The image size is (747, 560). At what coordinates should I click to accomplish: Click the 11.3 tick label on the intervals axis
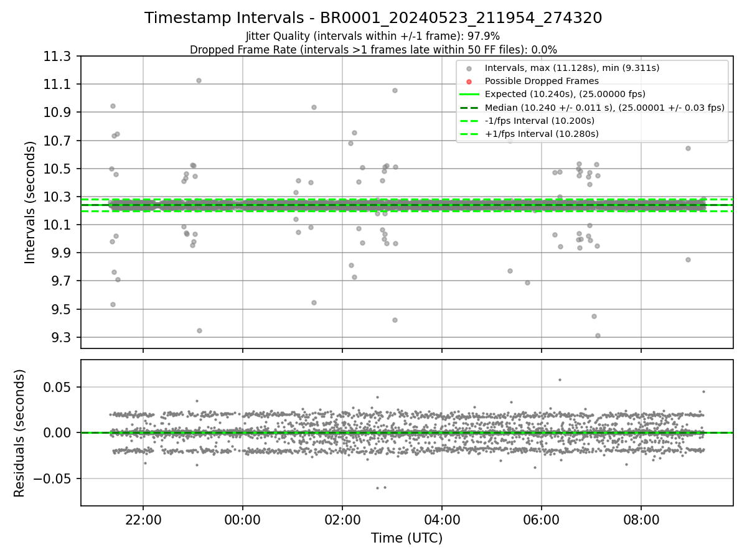[x=57, y=57]
